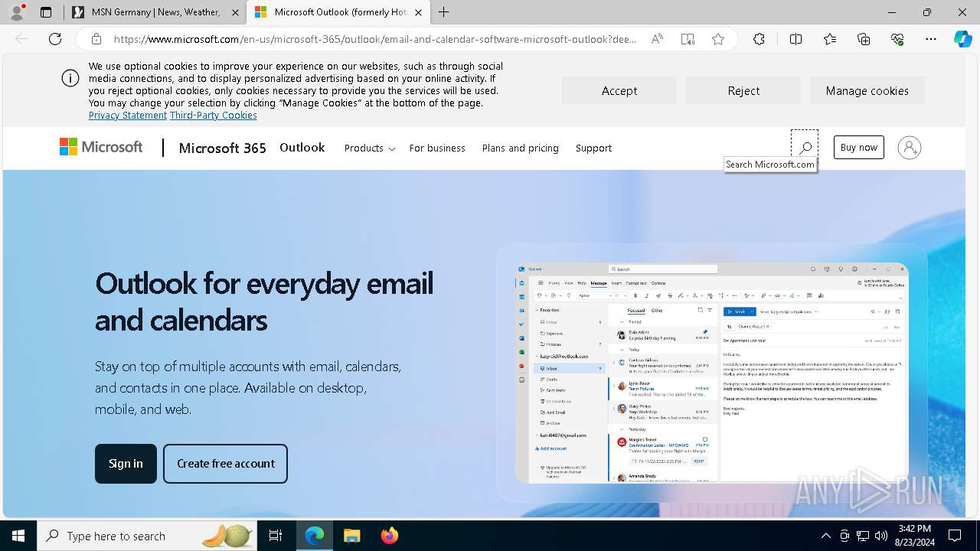Open Plans and pricing page

point(521,148)
